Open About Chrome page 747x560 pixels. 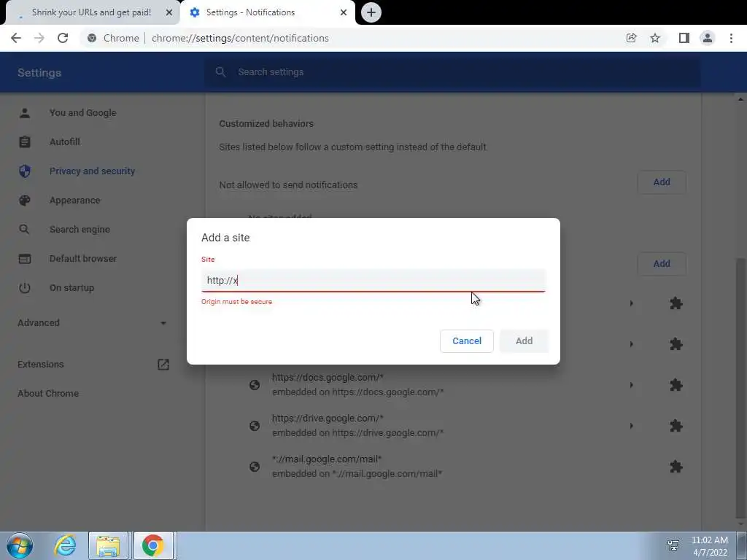pyautogui.click(x=48, y=393)
